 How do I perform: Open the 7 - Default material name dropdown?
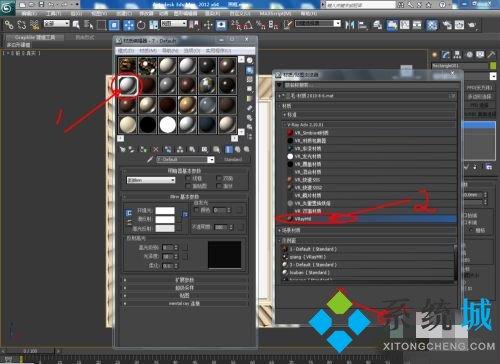pos(185,159)
